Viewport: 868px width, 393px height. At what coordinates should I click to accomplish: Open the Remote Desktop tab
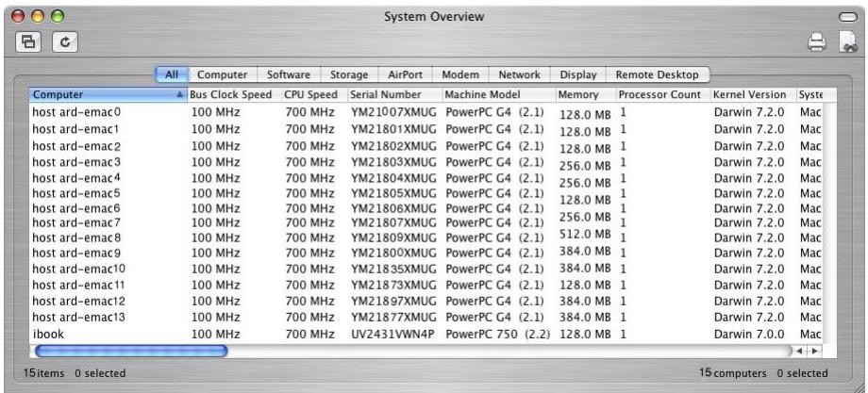657,74
